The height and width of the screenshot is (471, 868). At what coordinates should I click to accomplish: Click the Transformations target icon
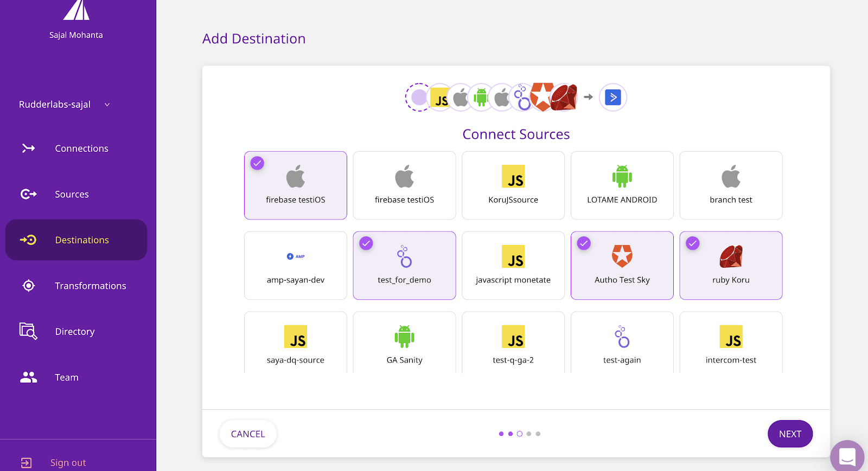click(x=28, y=286)
